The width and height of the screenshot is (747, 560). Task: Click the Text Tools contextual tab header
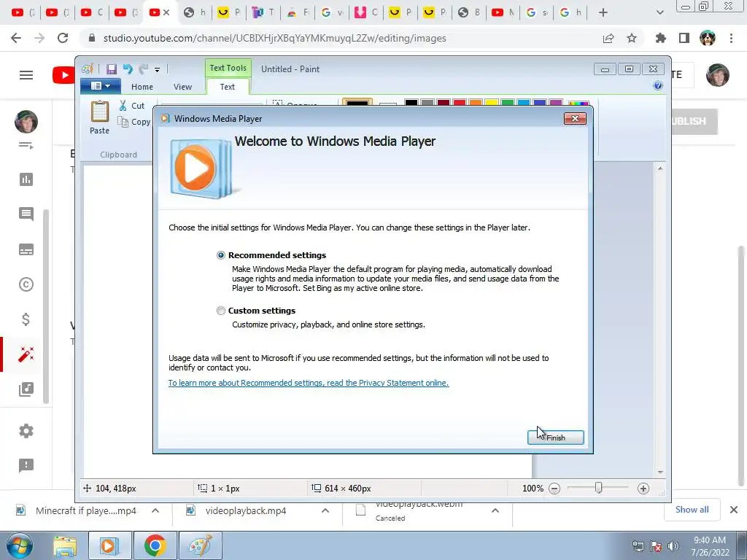click(x=228, y=68)
